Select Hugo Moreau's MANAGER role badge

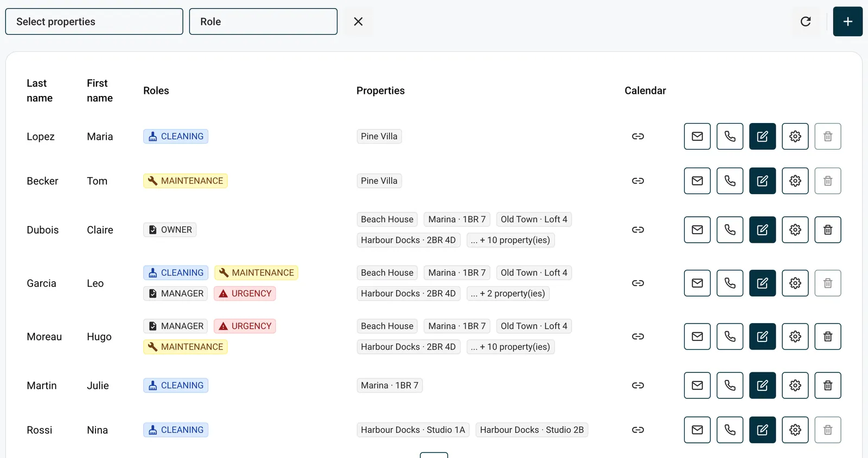(176, 326)
